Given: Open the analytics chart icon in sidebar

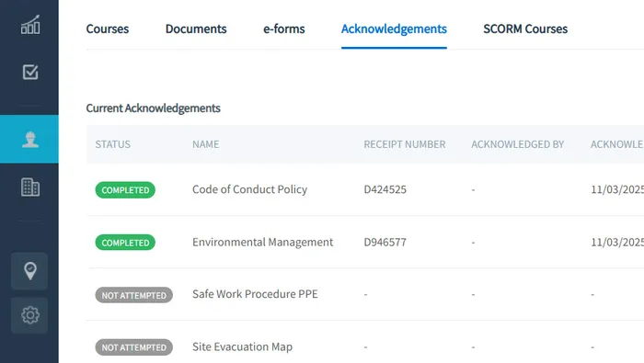Looking at the screenshot, I should point(30,25).
